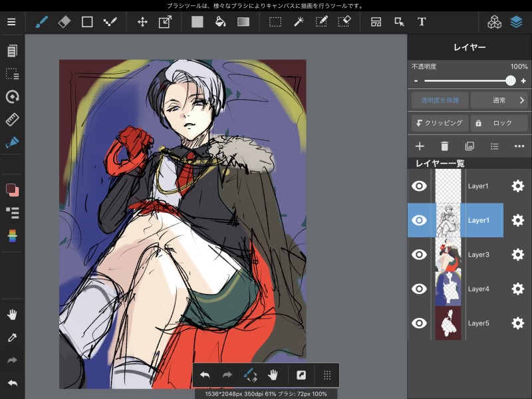Select the Bucket fill tool
This screenshot has height=399, width=532.
pos(220,22)
